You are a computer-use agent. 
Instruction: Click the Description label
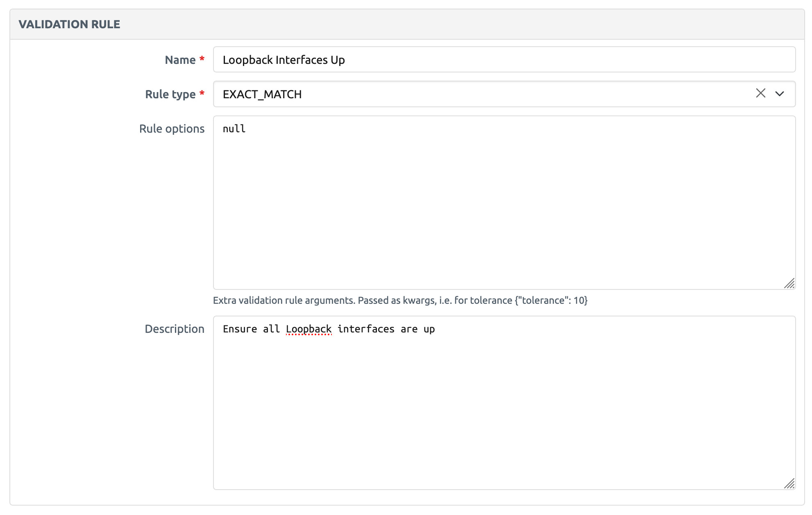pos(174,329)
